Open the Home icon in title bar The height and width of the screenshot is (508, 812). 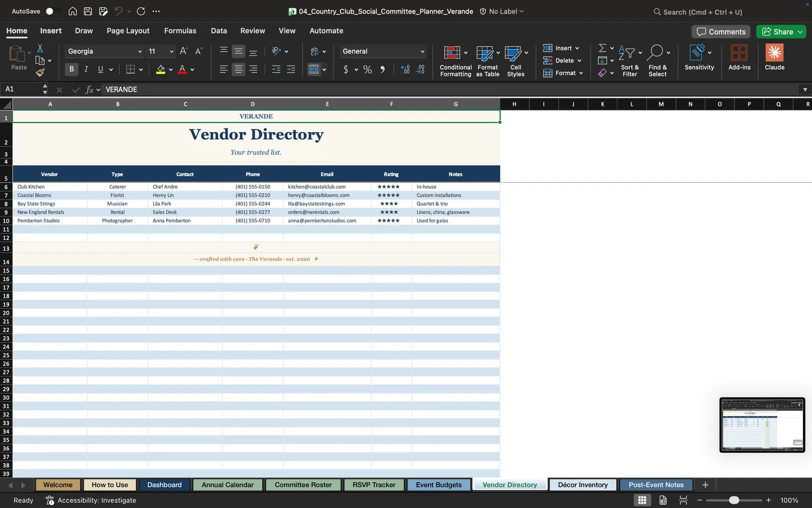[73, 11]
